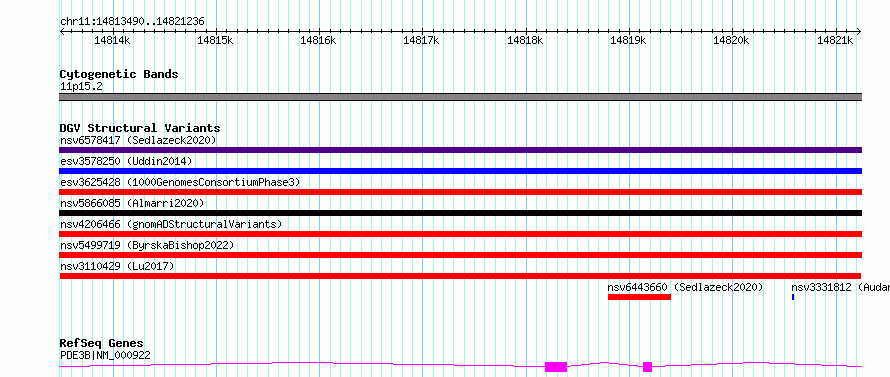Select the red nsv5499719 variant bar
This screenshot has width=890, height=377.
coord(460,255)
